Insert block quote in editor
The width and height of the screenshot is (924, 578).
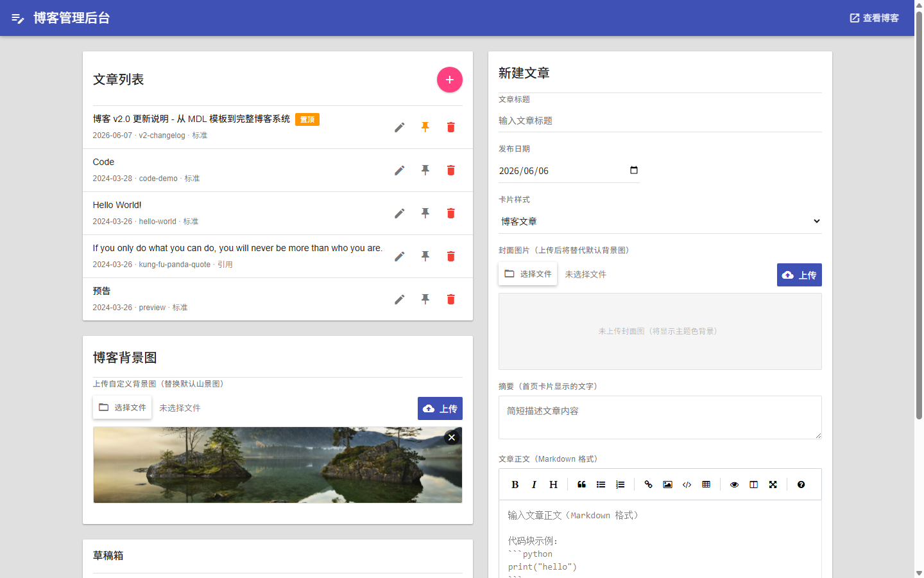click(x=581, y=485)
